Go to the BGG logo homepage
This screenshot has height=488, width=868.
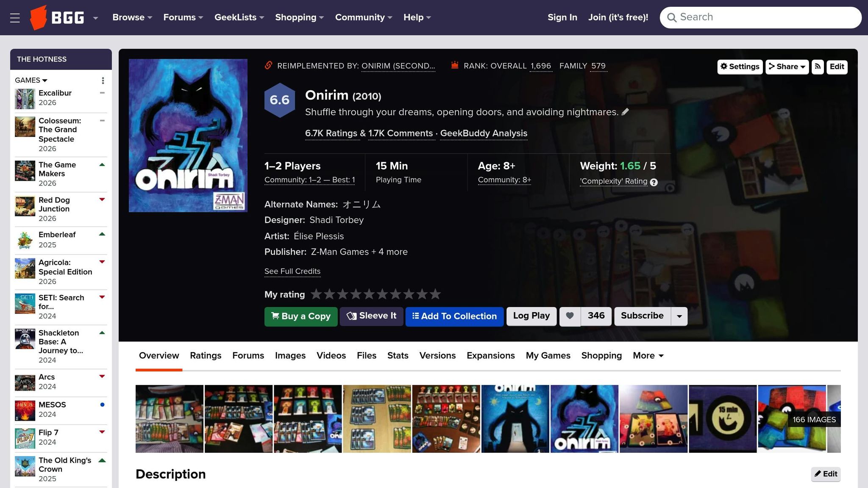[57, 18]
